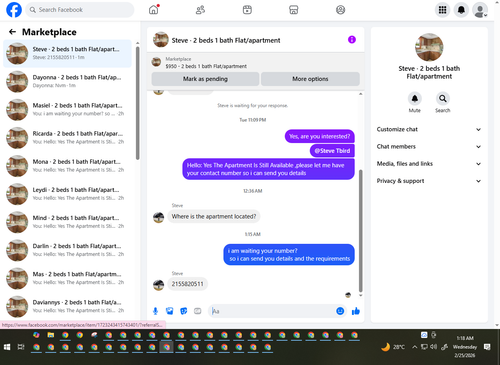Click into the Search Facebook field

click(x=80, y=10)
